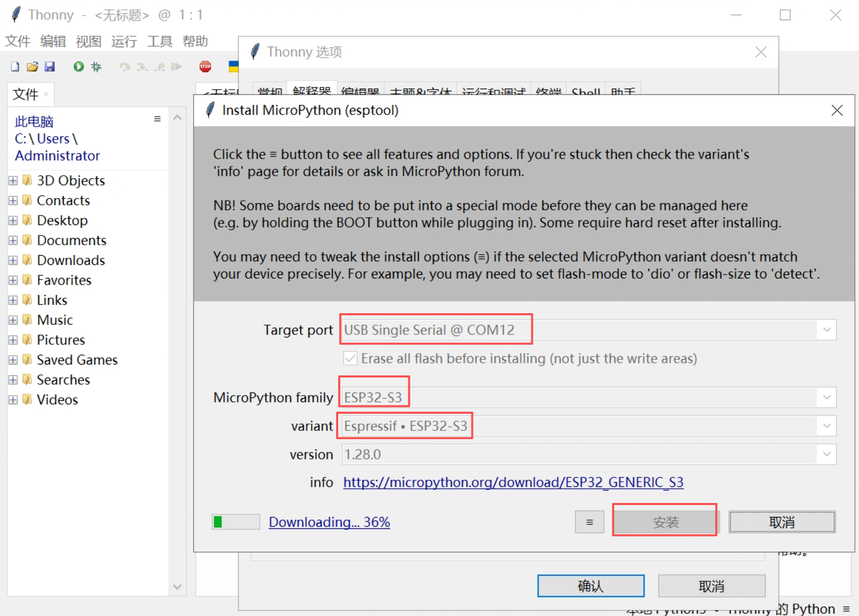Close the 文件 panel tab with its small x
Viewport: 859px width, 616px height.
(x=46, y=94)
